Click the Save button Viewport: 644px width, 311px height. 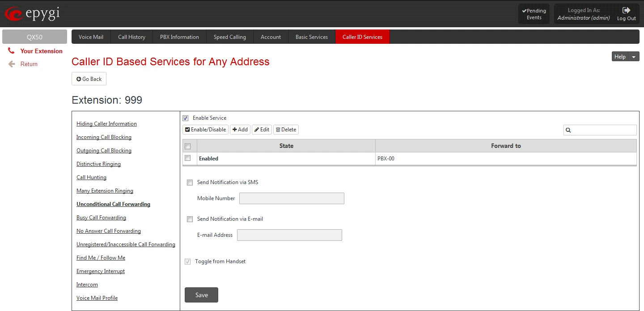[201, 295]
